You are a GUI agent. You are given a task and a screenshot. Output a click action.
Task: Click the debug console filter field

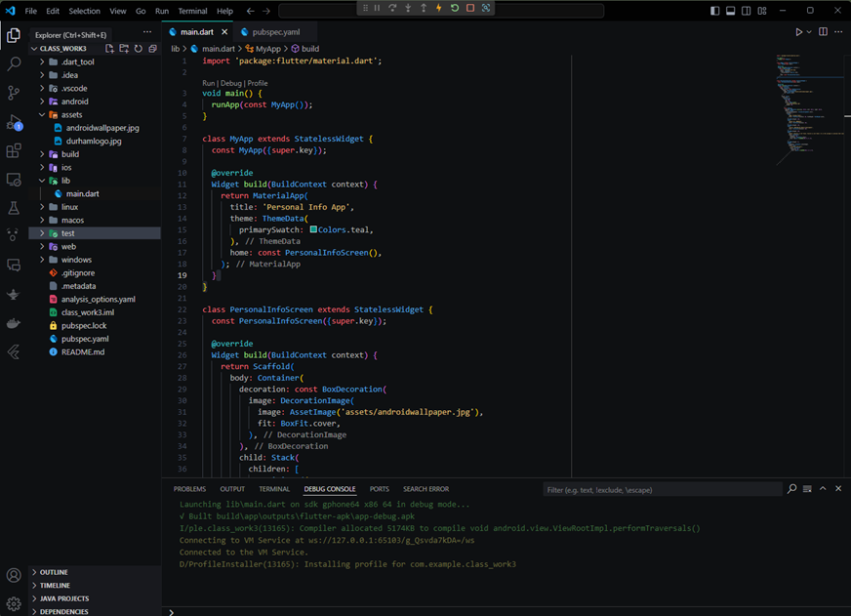662,489
